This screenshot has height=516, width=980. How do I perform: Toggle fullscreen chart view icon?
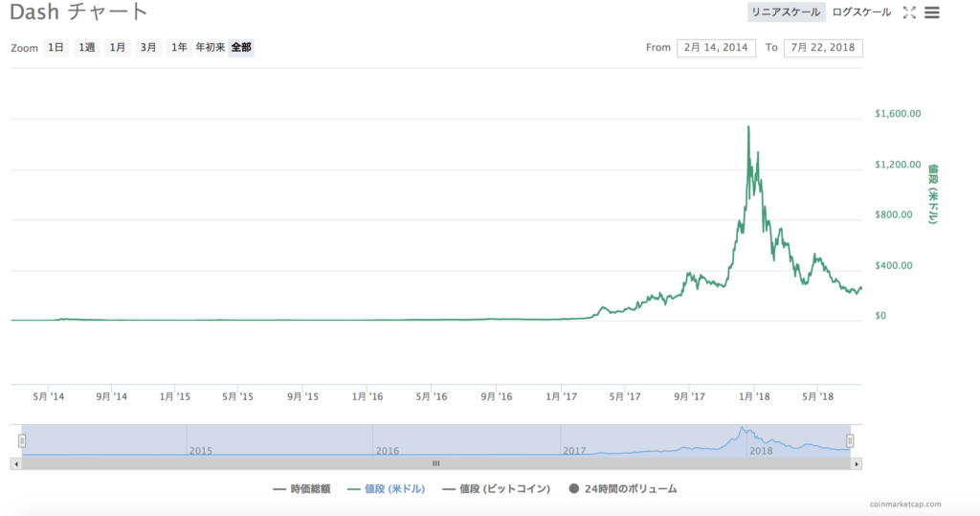coord(909,12)
